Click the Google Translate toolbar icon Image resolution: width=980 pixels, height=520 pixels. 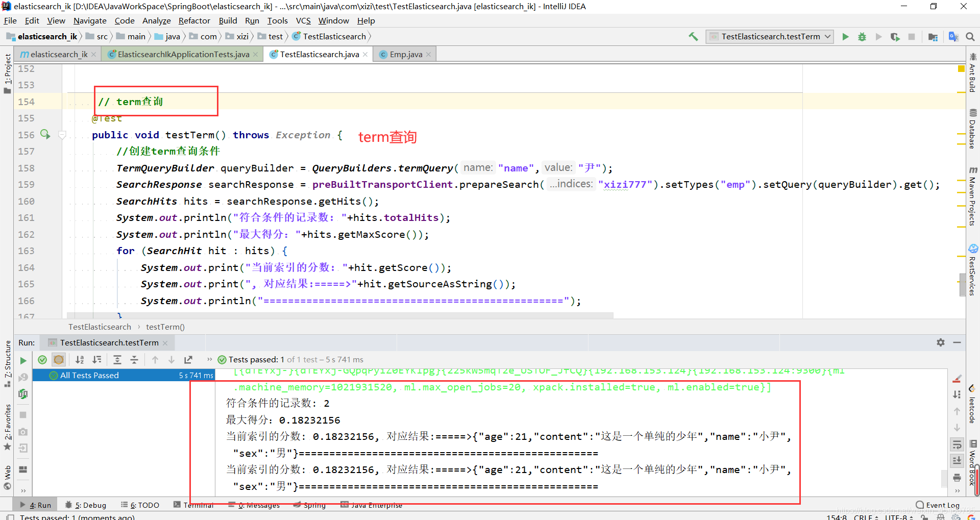click(x=953, y=36)
